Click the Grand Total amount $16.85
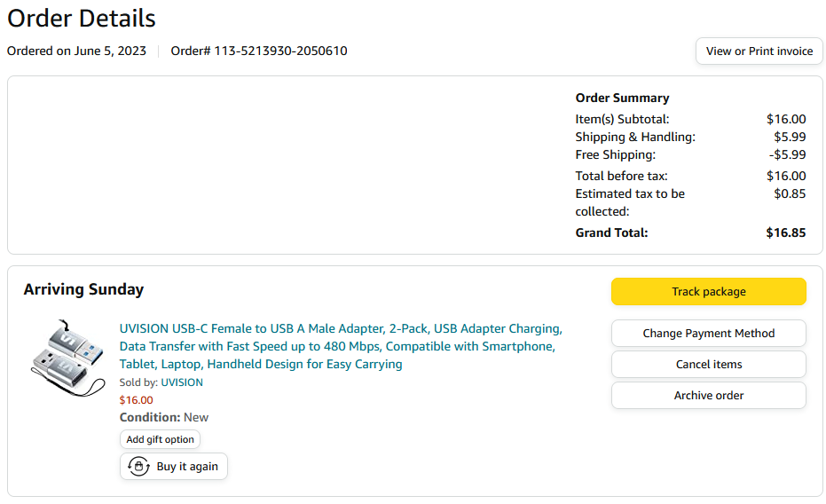Screen dimensions: 826x504 tap(786, 232)
